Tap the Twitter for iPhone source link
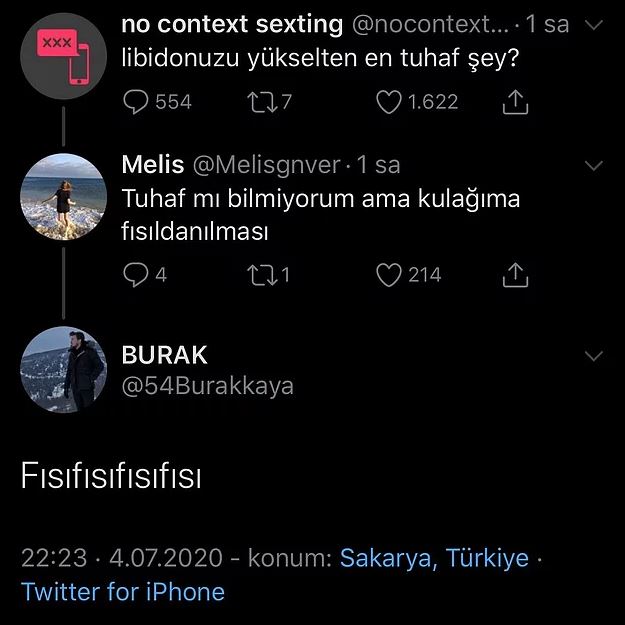 pyautogui.click(x=123, y=591)
